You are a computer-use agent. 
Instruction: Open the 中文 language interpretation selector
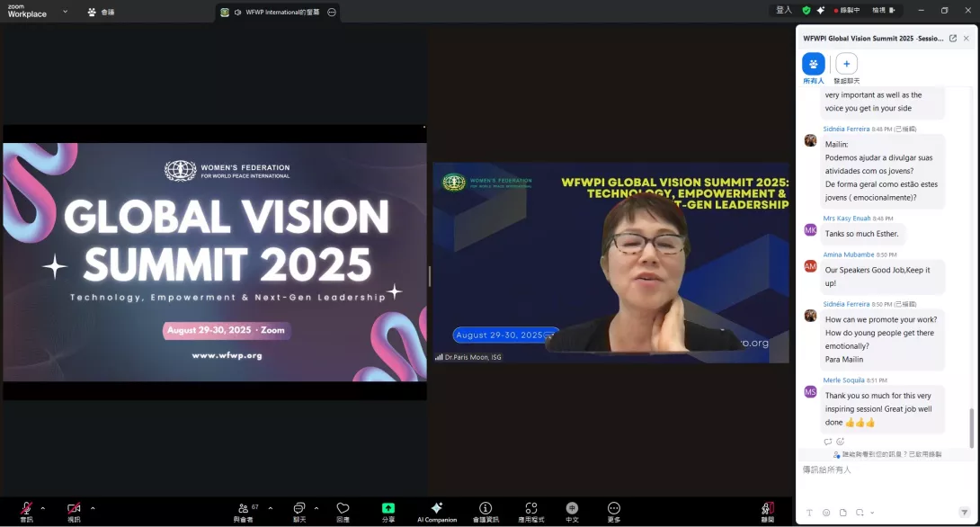[572, 512]
